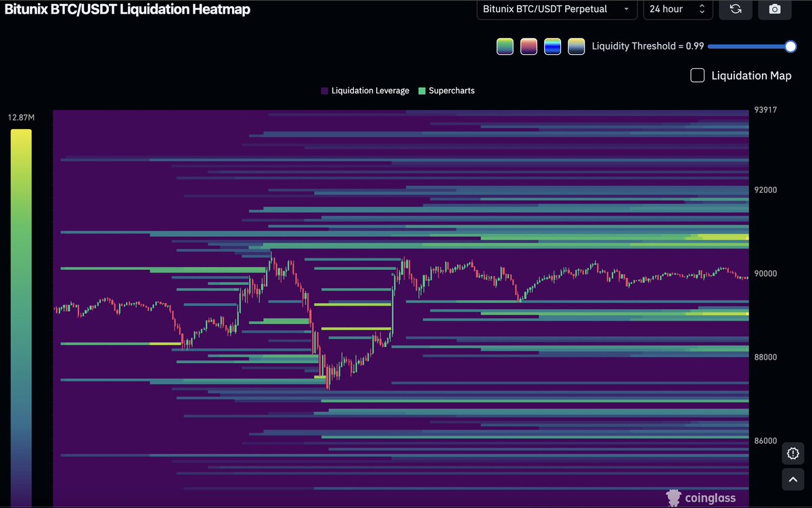
Task: Click the 86000 price axis label
Action: coord(766,441)
